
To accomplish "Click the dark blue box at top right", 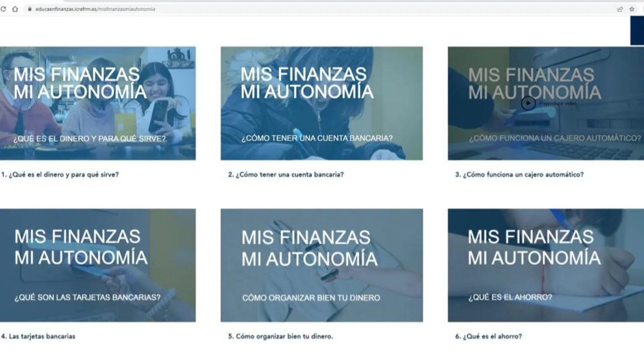I will pos(637,31).
